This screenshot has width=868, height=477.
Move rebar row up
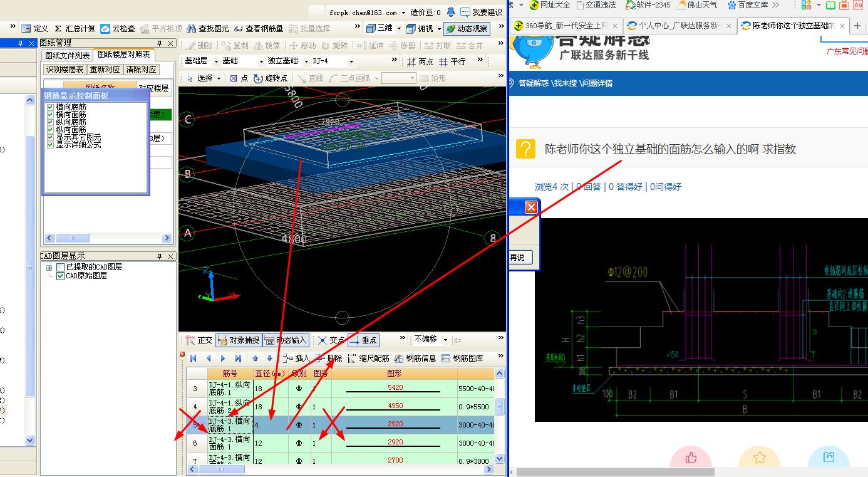(255, 359)
